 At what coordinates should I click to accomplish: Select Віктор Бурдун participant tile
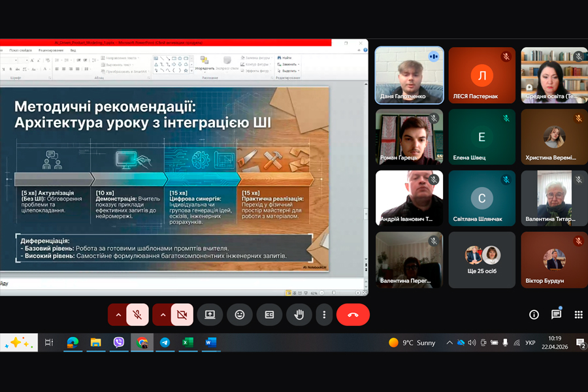554,260
